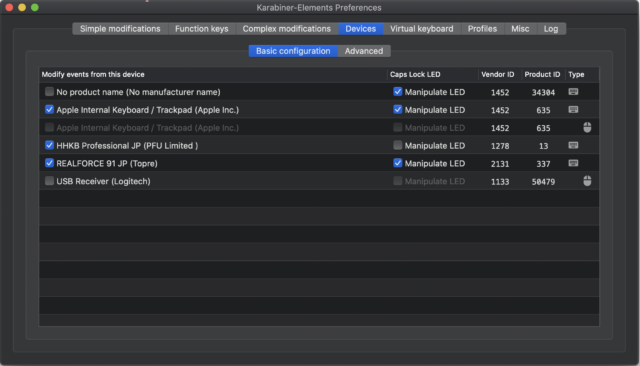The height and width of the screenshot is (366, 640).
Task: Switch to Advanced sub-tab
Action: point(364,51)
